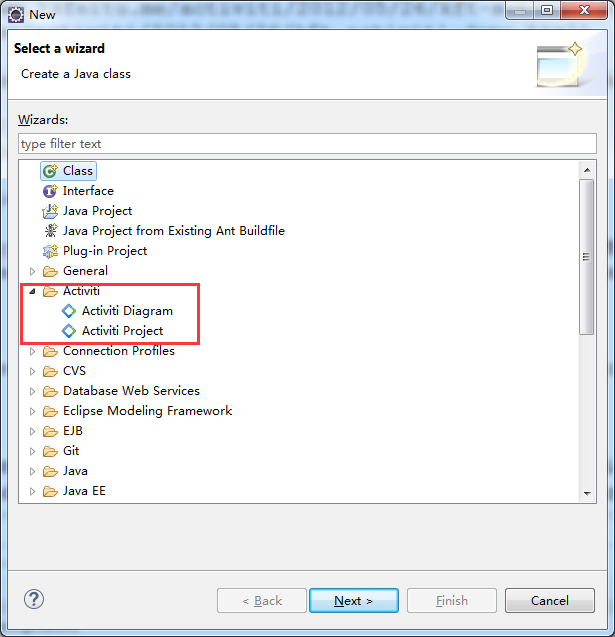This screenshot has height=637, width=615.
Task: Select the Activiti Diagram wizard
Action: 127,311
